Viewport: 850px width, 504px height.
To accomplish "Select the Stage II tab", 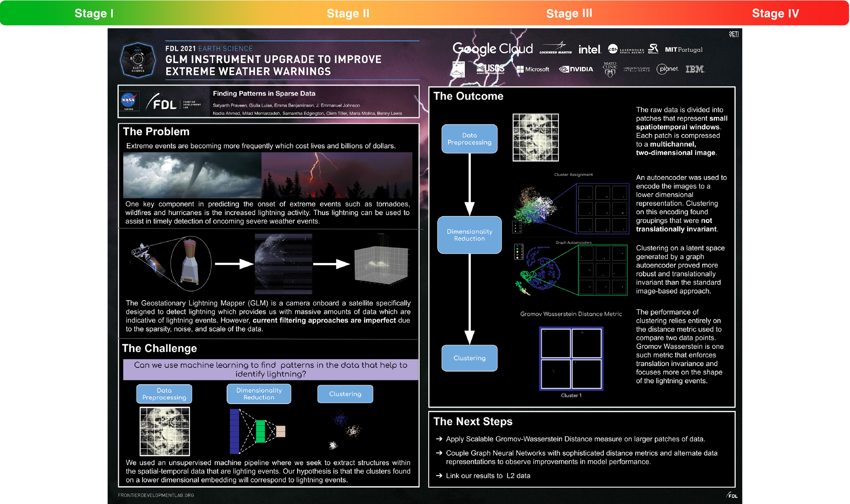I will (x=348, y=13).
